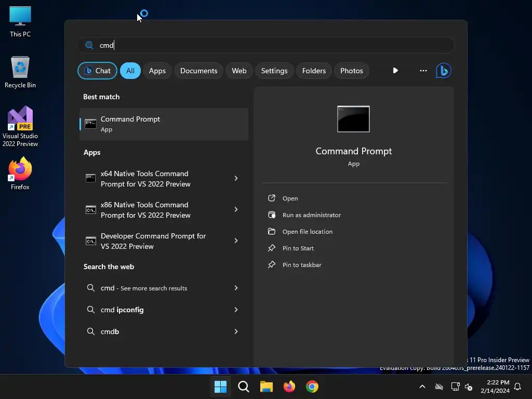Expand the cmdb web result chevron
The image size is (532, 399).
[236, 331]
